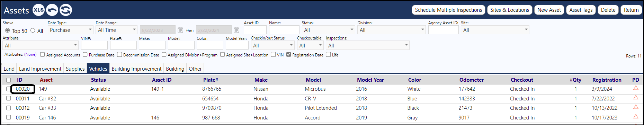Focus the VIN# input field
This screenshot has height=125, width=644.
(94, 45)
